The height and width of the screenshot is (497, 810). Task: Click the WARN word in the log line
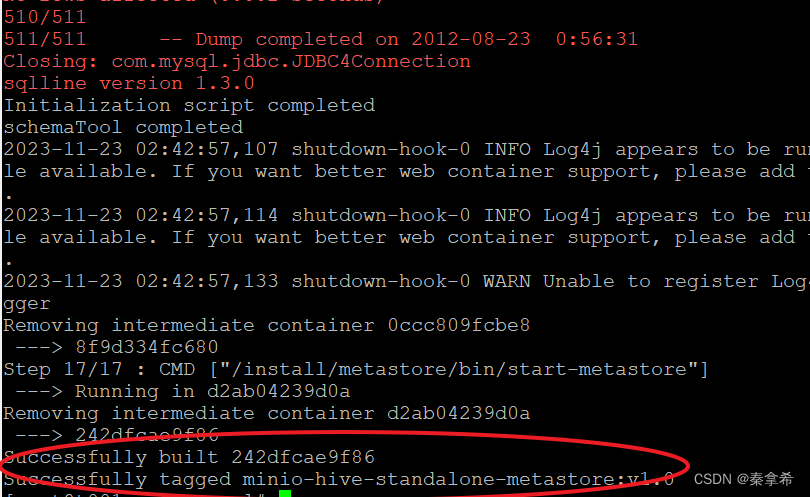pos(507,282)
